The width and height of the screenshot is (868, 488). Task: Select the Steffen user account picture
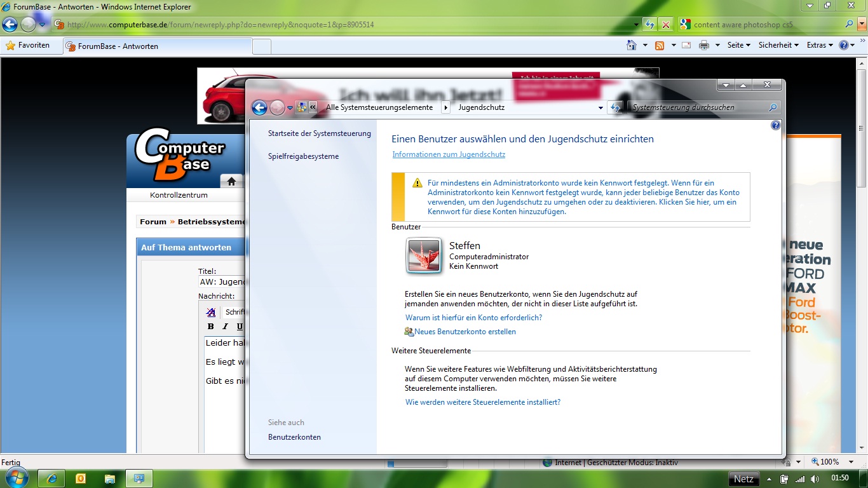(424, 256)
